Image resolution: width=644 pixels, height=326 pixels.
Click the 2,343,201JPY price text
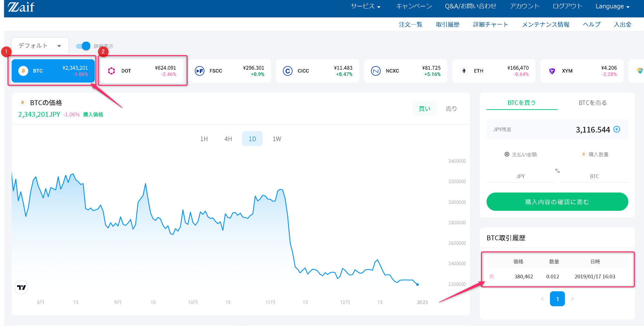(x=39, y=114)
